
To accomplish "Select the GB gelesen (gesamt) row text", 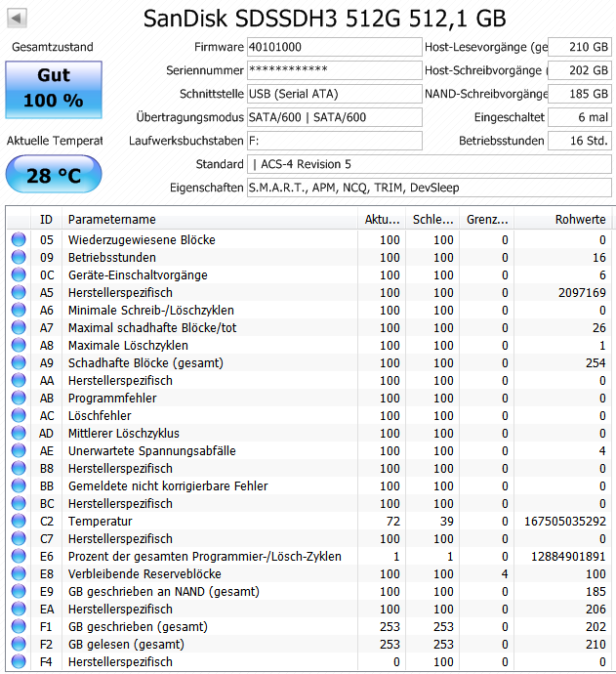I will click(x=126, y=645).
